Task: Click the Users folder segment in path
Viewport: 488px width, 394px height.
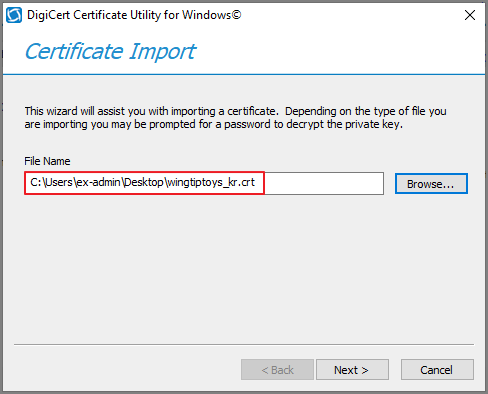Action: pyautogui.click(x=59, y=182)
